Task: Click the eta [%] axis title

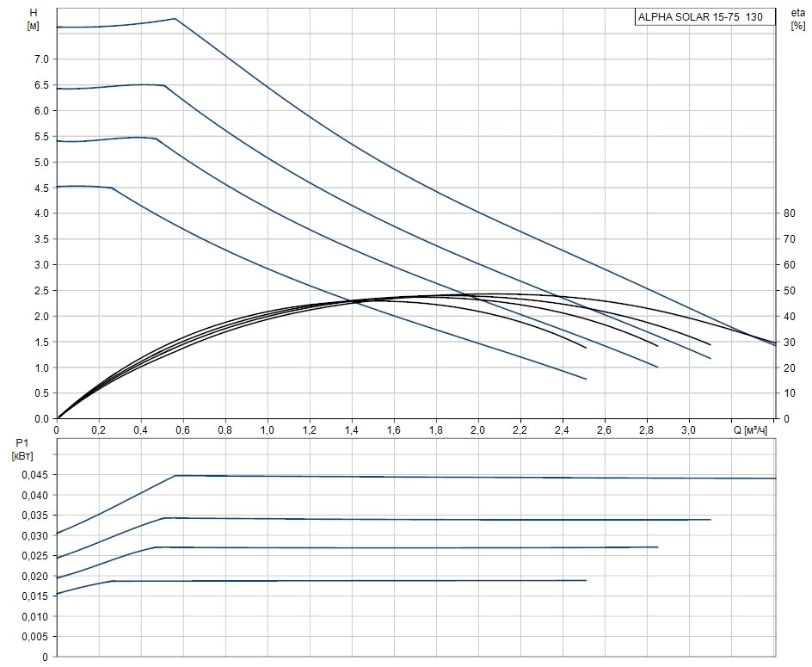Action: tap(797, 19)
